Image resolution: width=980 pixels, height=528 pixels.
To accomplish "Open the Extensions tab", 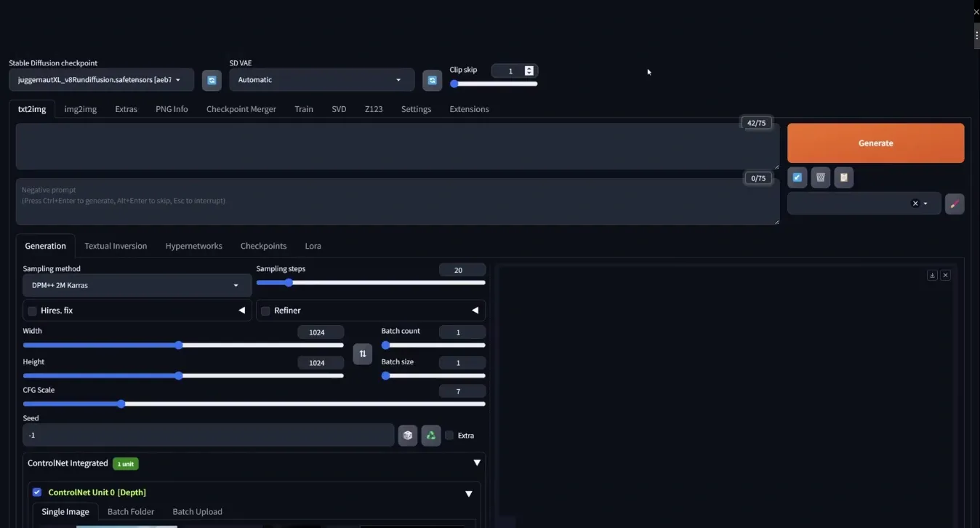I will [x=469, y=109].
